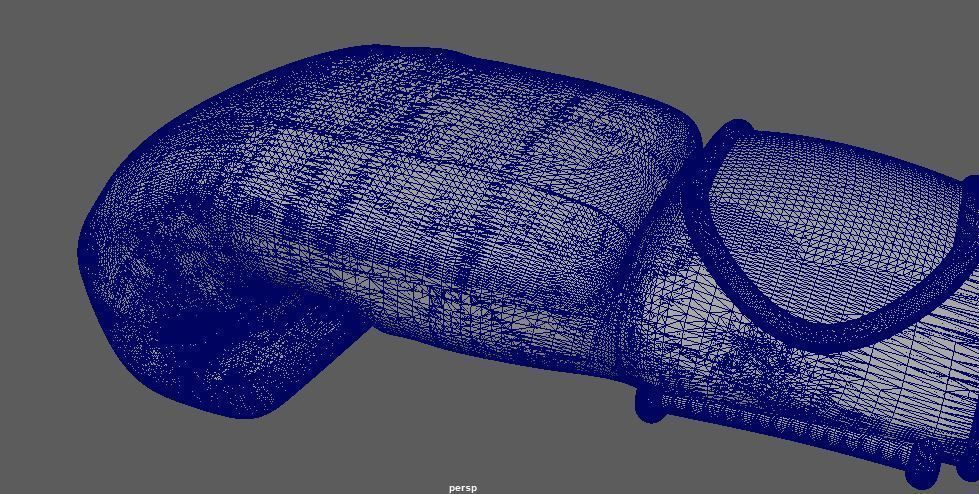Click the persp camera name label
The height and width of the screenshot is (494, 979).
tap(463, 488)
